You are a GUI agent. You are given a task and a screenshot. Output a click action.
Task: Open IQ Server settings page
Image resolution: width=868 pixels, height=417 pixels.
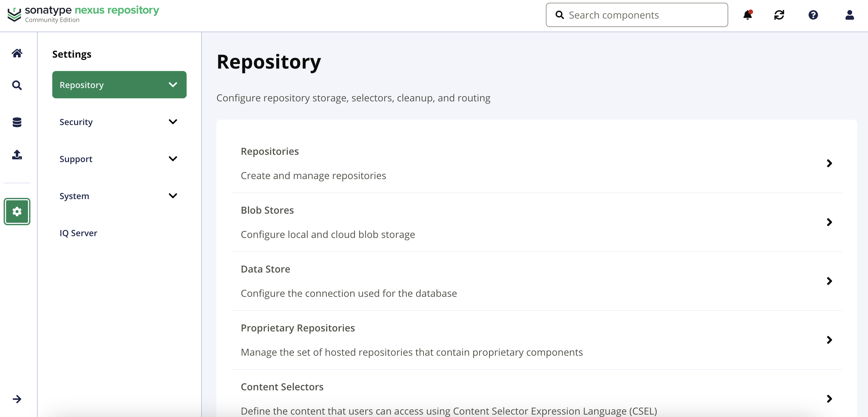pyautogui.click(x=78, y=233)
